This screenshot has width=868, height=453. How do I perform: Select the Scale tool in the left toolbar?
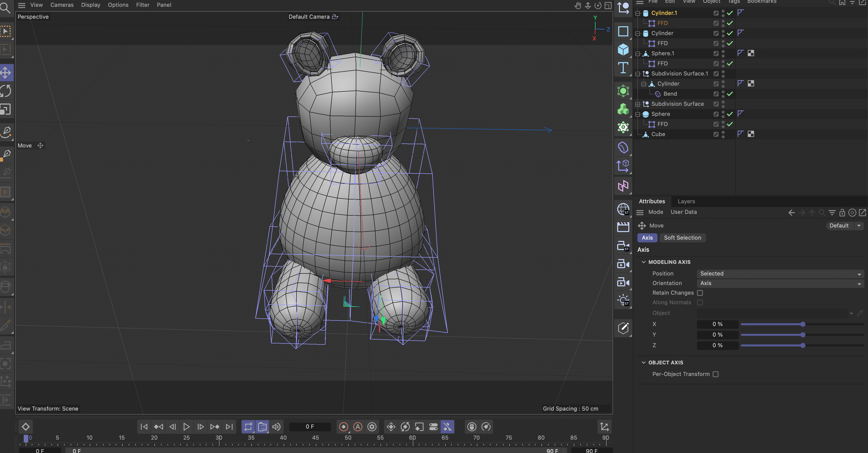point(5,109)
